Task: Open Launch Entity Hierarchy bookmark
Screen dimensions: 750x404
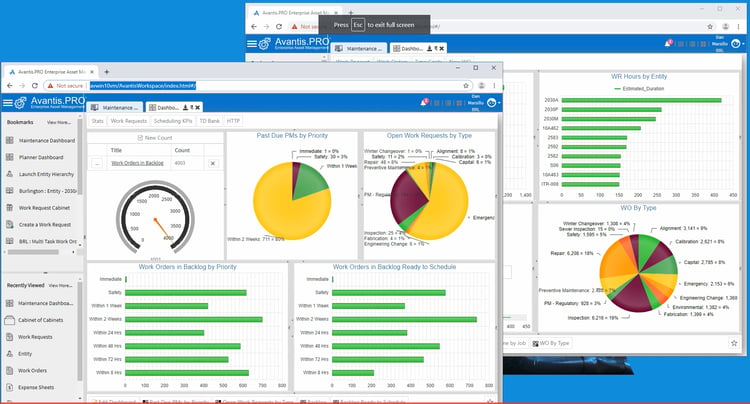Action: [46, 174]
